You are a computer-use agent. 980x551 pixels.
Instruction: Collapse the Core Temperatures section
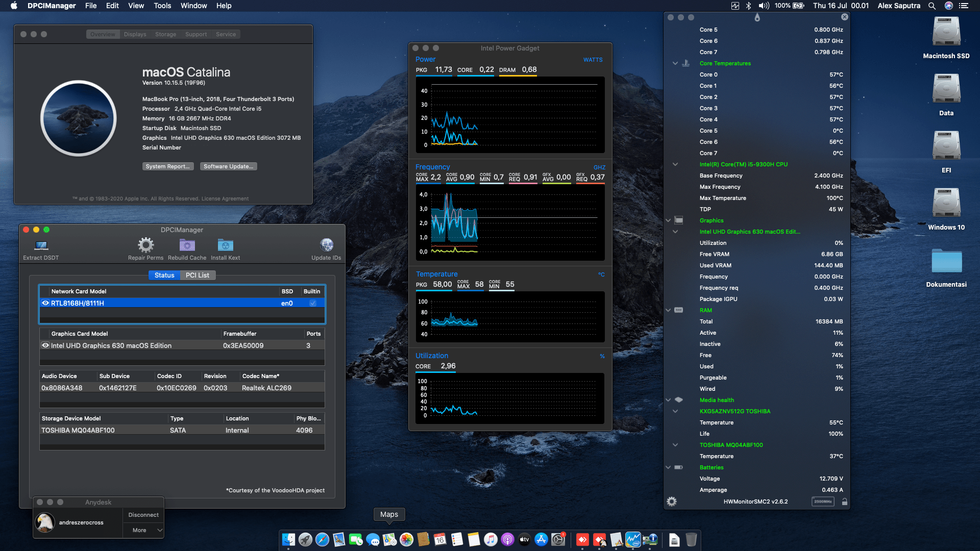[675, 63]
